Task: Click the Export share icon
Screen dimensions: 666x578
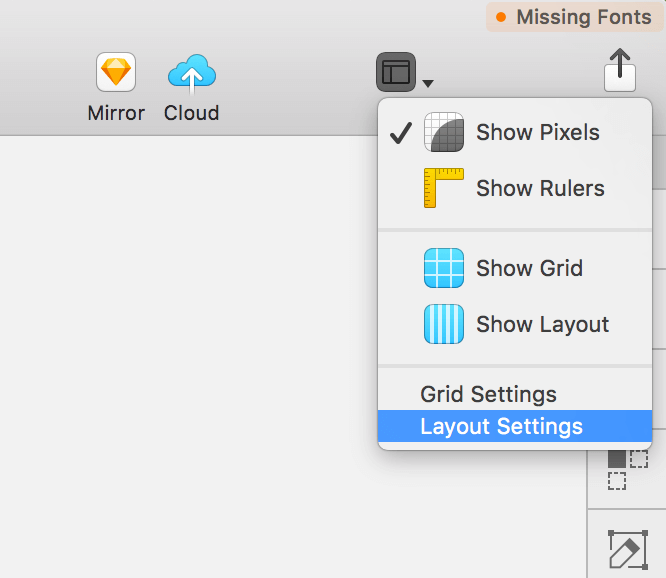Action: point(620,70)
